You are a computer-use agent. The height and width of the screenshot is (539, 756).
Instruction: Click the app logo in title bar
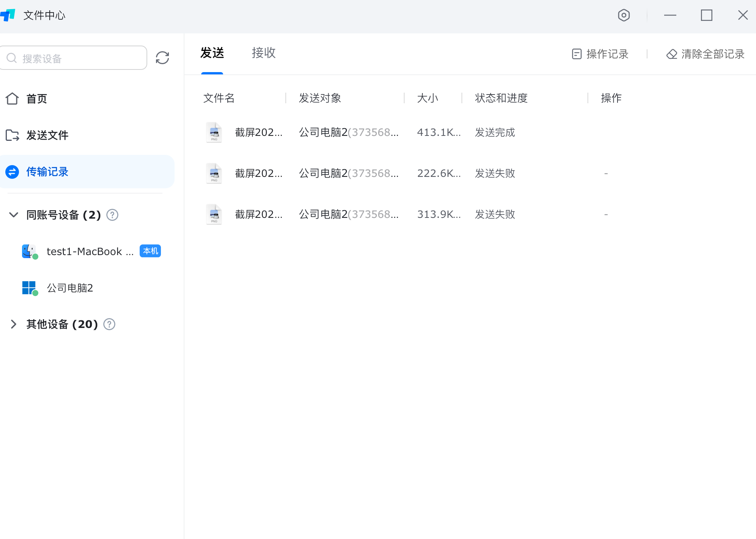(x=8, y=15)
